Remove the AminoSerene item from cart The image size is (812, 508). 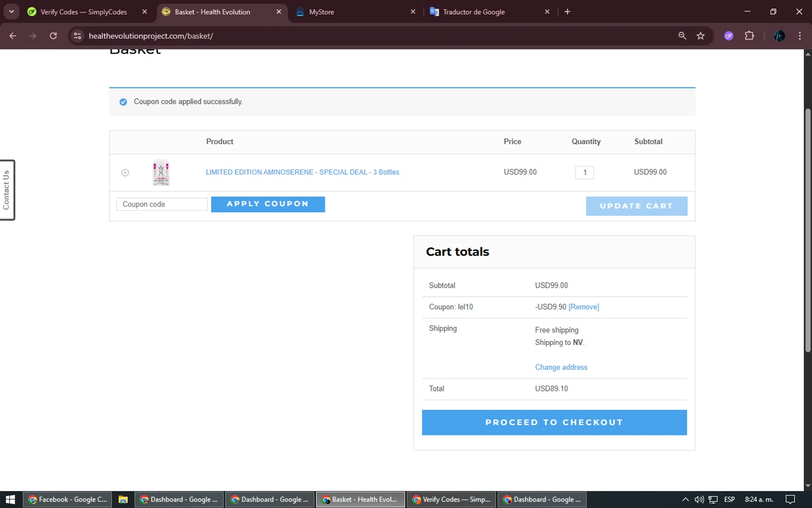pyautogui.click(x=125, y=172)
